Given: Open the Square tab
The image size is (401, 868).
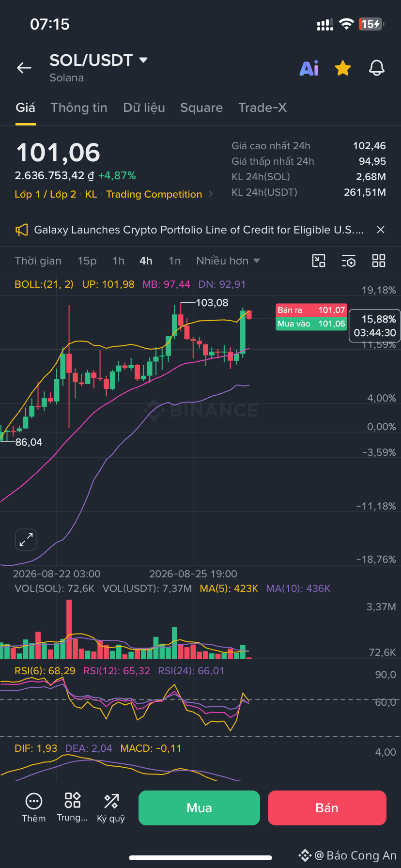Looking at the screenshot, I should (x=201, y=108).
